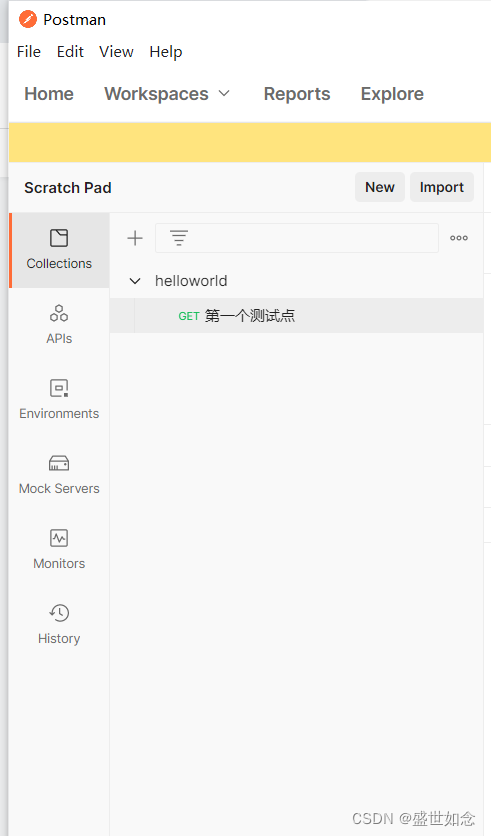
Task: Go to the Reports tab
Action: tap(297, 94)
